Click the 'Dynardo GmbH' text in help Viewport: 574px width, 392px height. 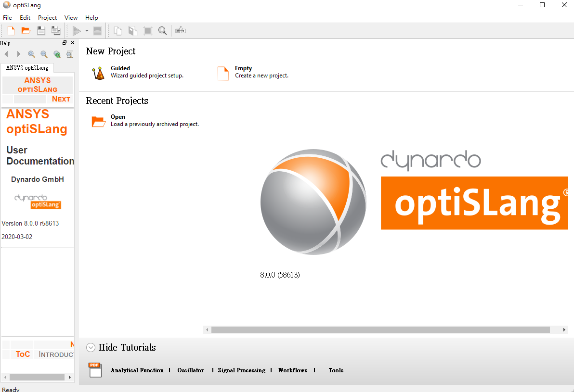point(38,179)
